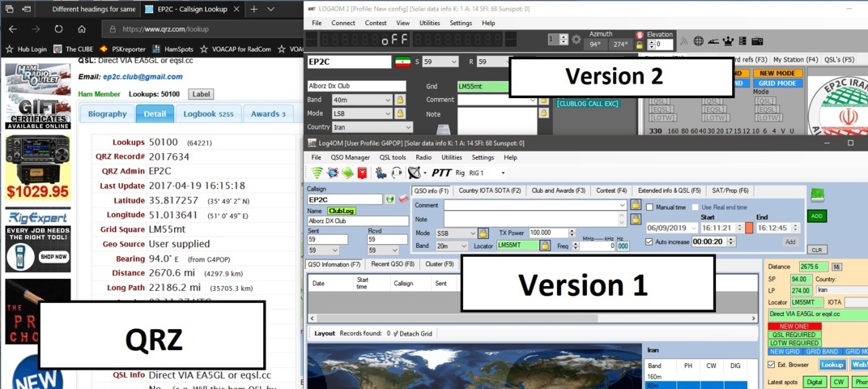This screenshot has width=868, height=389.
Task: Click green save icon above ADD button
Action: tap(817, 194)
